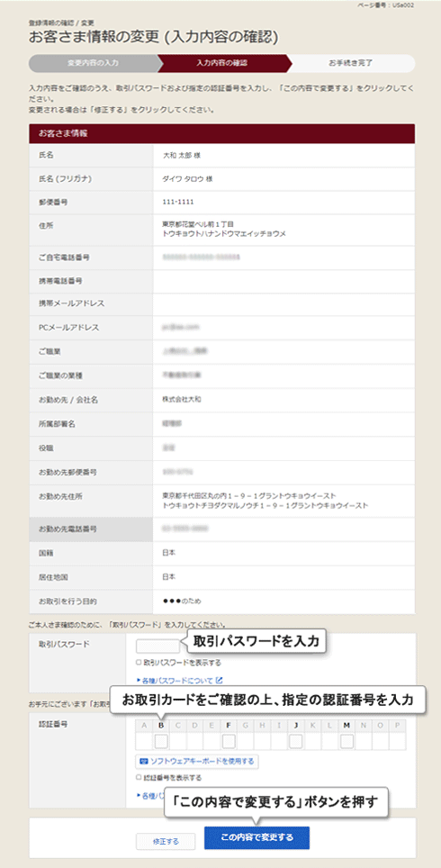Viewport: 441px width, 868px height.
Task: Click the お客さま情報 section header
Action: coord(222,133)
